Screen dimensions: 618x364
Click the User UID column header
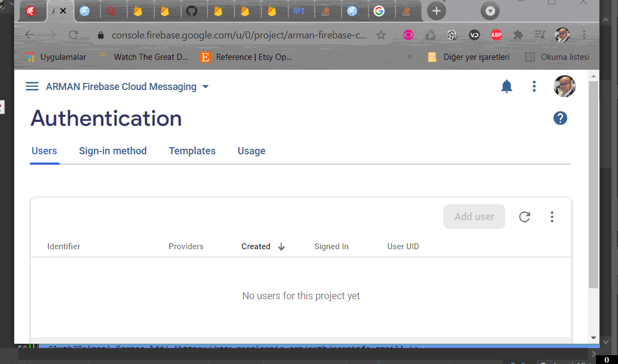coord(403,246)
